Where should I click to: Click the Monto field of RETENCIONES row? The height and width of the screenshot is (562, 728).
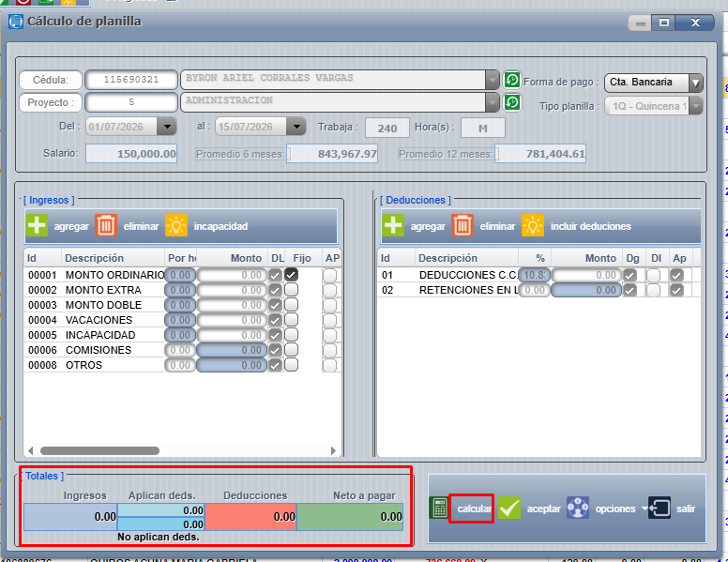click(586, 290)
